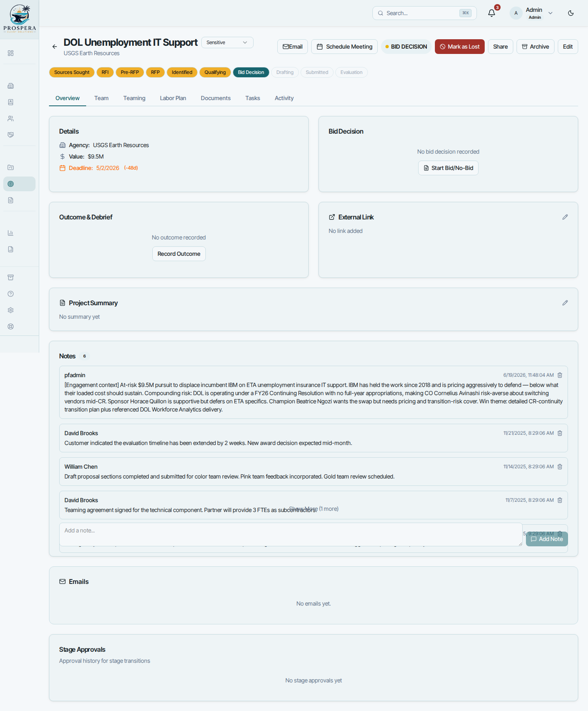Click the Admin avatar circle
This screenshot has height=711, width=588.
(516, 13)
